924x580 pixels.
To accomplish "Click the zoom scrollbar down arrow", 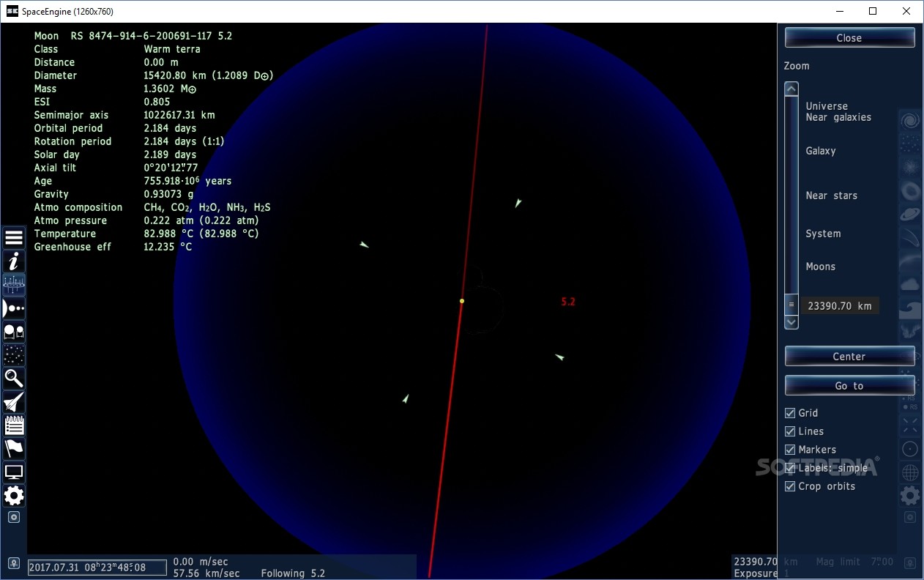I will [791, 321].
